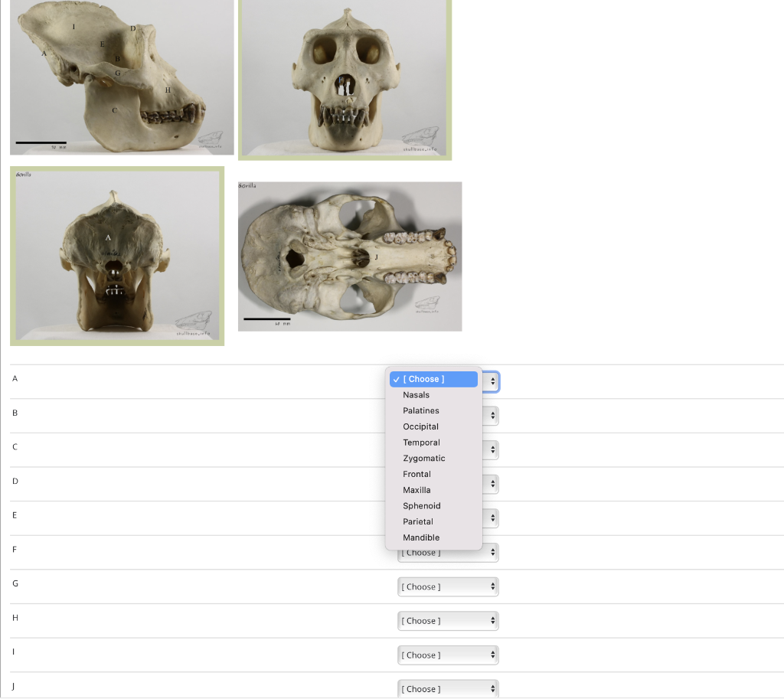
Task: Click the frontal view gorilla skull image
Action: point(345,79)
